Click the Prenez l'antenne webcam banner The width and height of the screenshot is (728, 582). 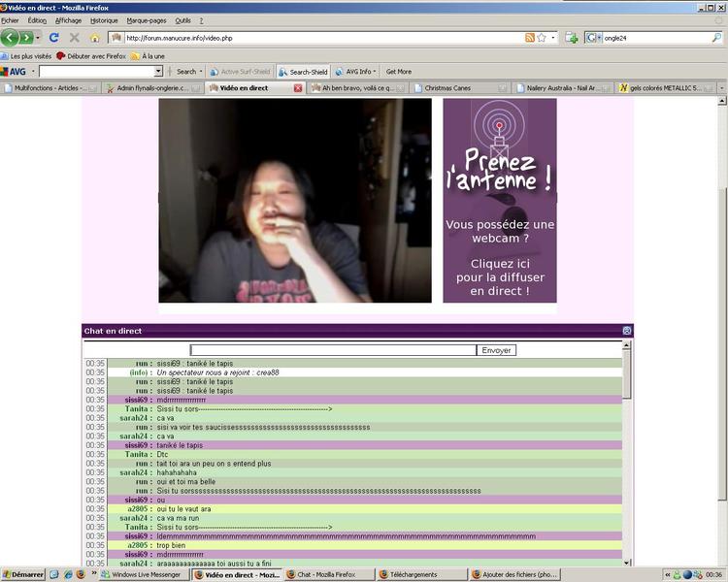coord(499,200)
